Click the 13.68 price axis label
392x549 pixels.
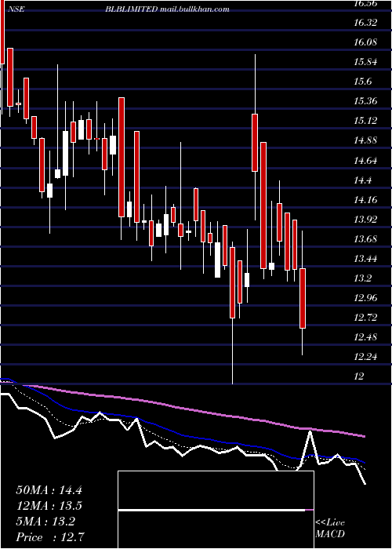366,239
